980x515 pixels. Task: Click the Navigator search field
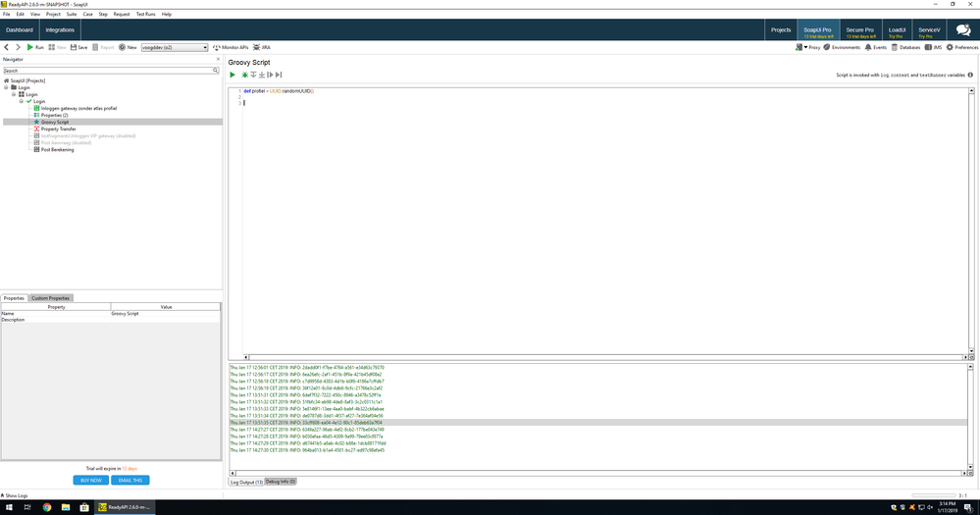(108, 71)
